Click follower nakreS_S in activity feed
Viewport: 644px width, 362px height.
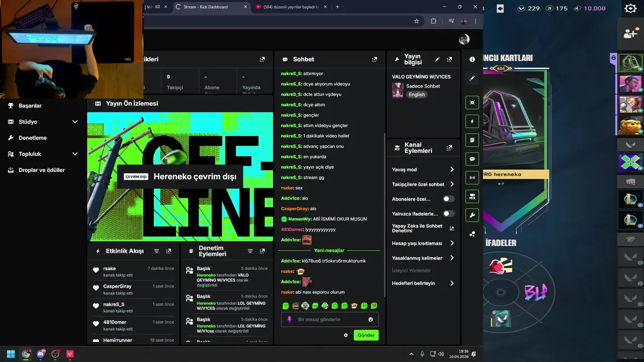[114, 304]
